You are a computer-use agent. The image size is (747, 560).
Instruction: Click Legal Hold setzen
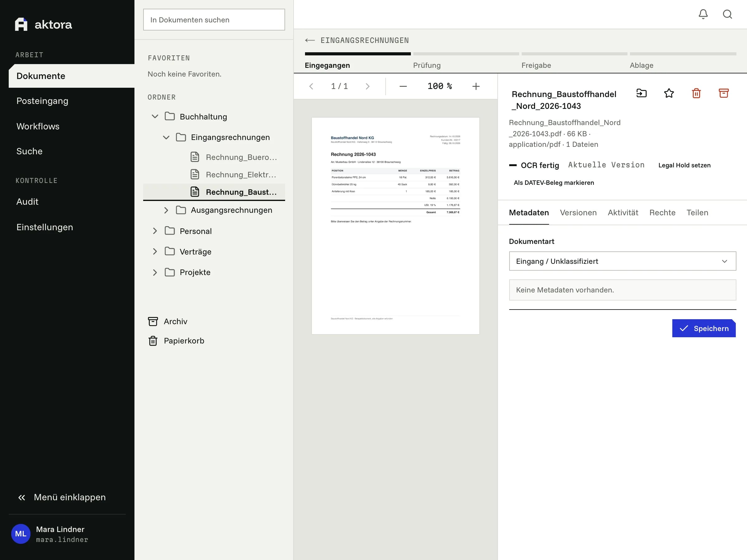click(684, 166)
